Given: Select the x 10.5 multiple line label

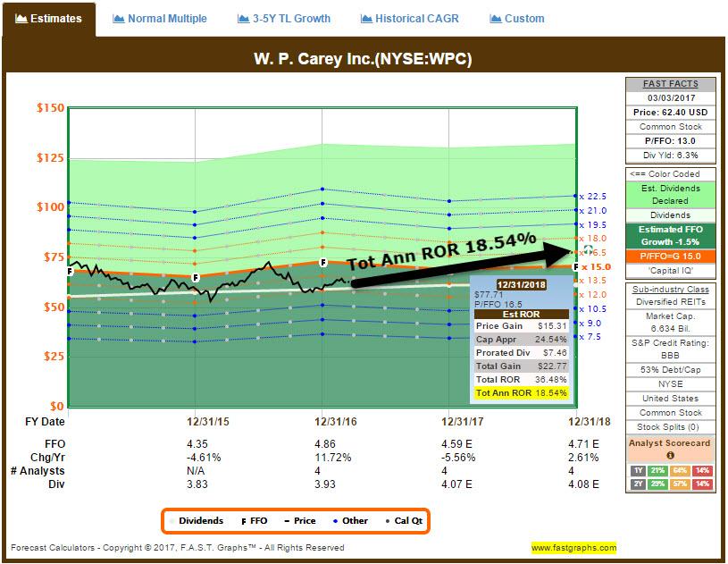Looking at the screenshot, I should pyautogui.click(x=593, y=309).
